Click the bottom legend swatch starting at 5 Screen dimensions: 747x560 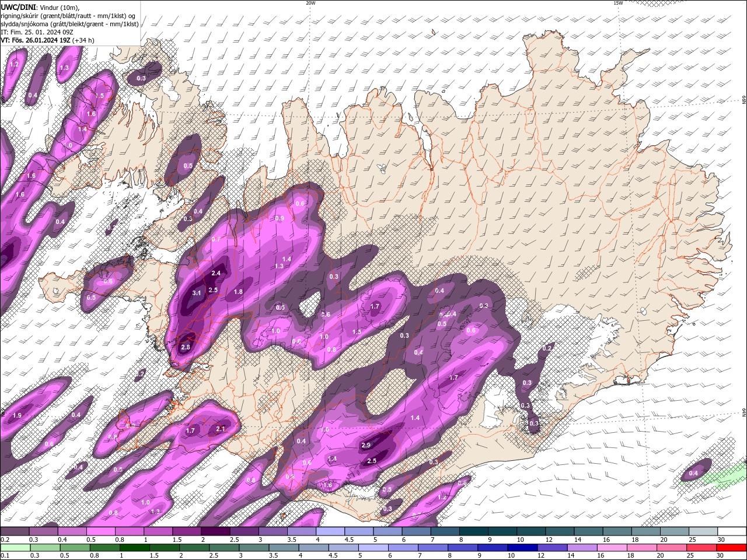[373, 548]
